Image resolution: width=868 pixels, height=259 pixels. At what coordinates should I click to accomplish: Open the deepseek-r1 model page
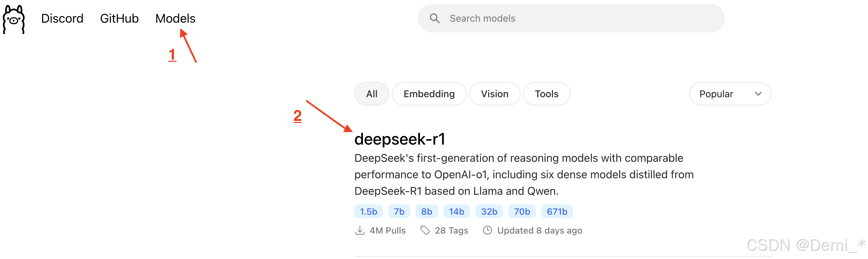[400, 139]
